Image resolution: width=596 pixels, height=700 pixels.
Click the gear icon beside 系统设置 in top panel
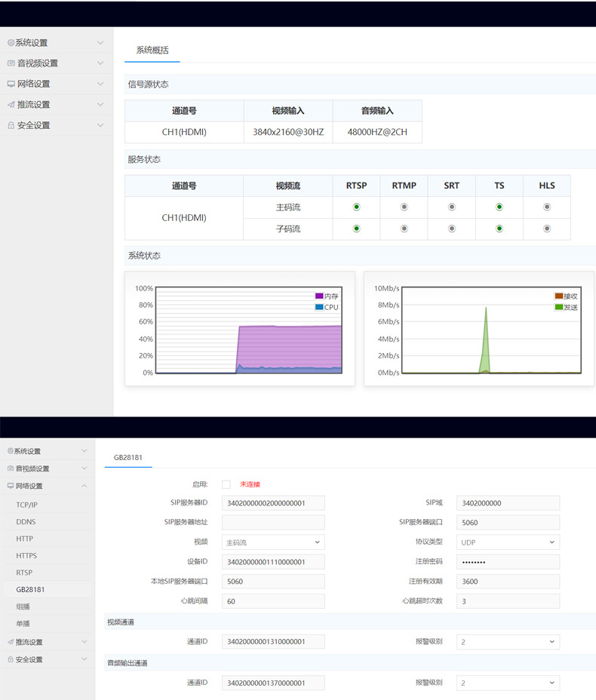tap(11, 43)
